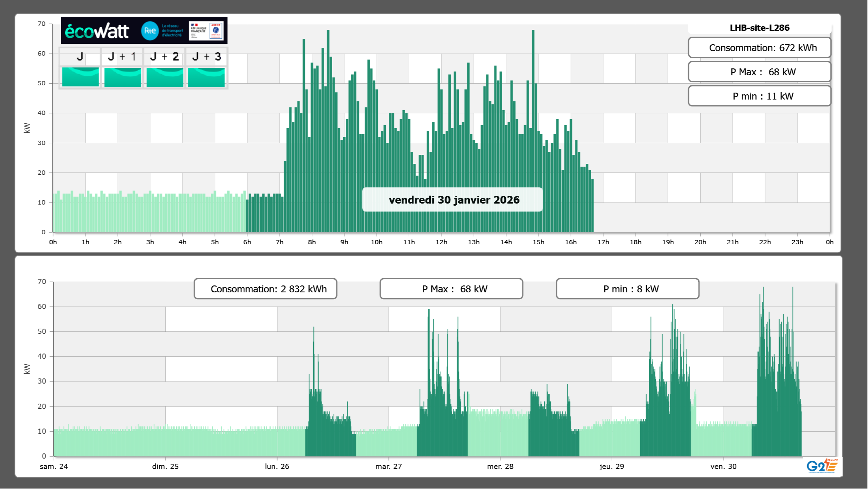868x489 pixels.
Task: Click the green signal icon under J + 3
Action: click(206, 77)
